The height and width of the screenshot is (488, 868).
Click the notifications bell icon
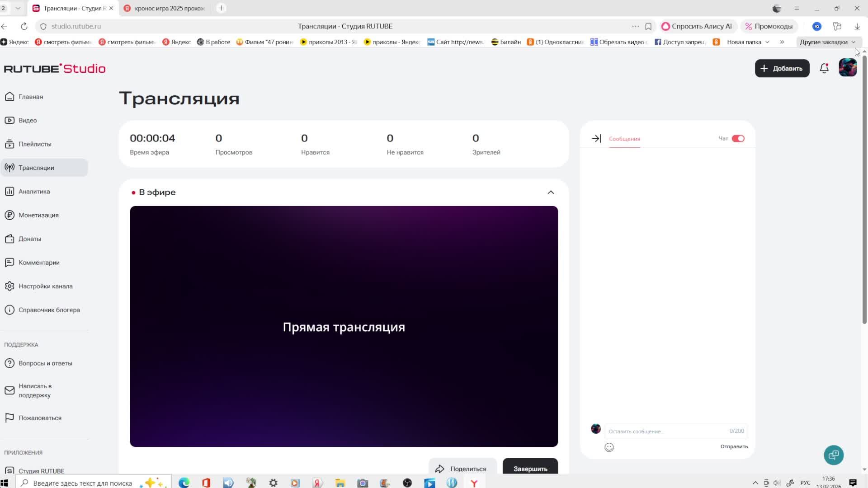824,68
